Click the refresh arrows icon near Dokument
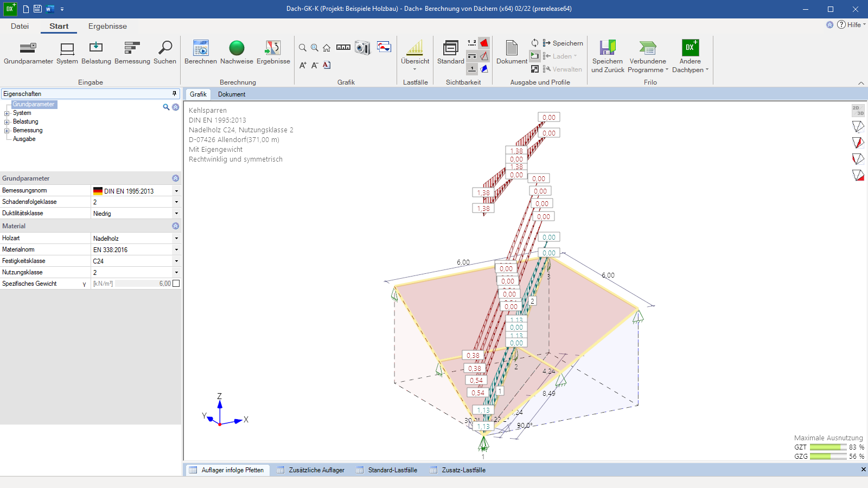 tap(535, 43)
